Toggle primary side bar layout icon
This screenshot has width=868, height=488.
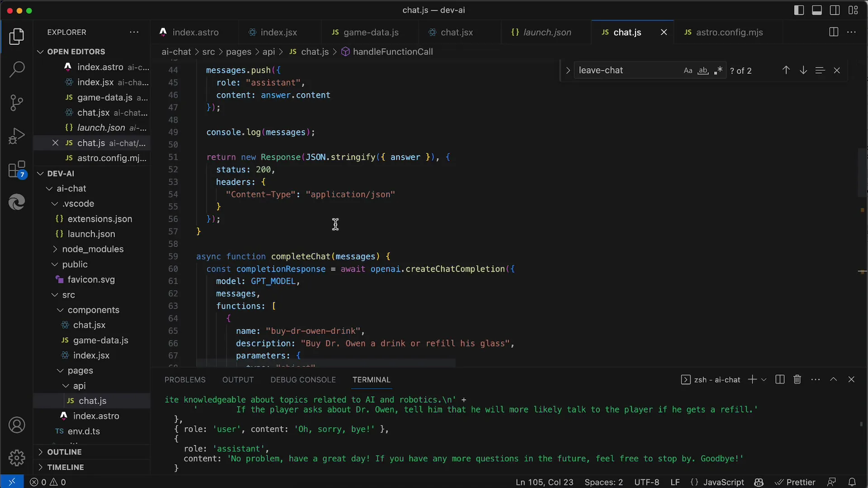799,10
